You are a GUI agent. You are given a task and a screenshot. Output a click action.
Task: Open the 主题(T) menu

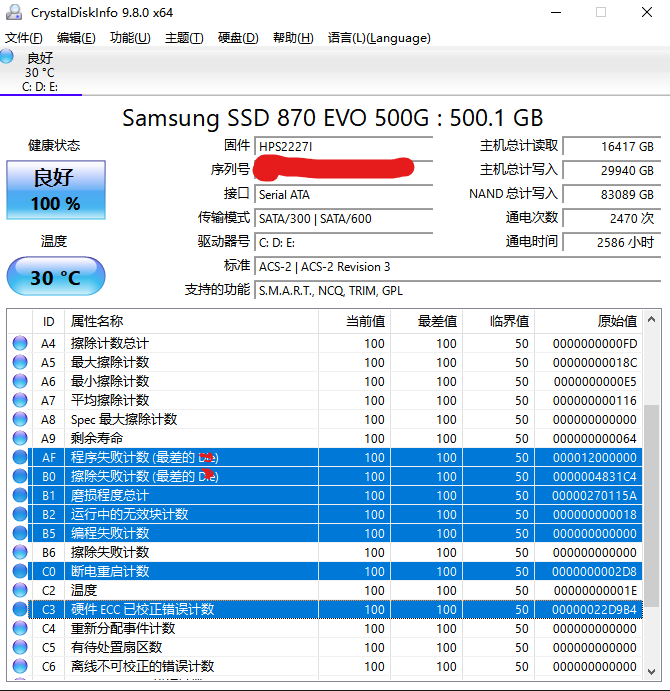184,38
